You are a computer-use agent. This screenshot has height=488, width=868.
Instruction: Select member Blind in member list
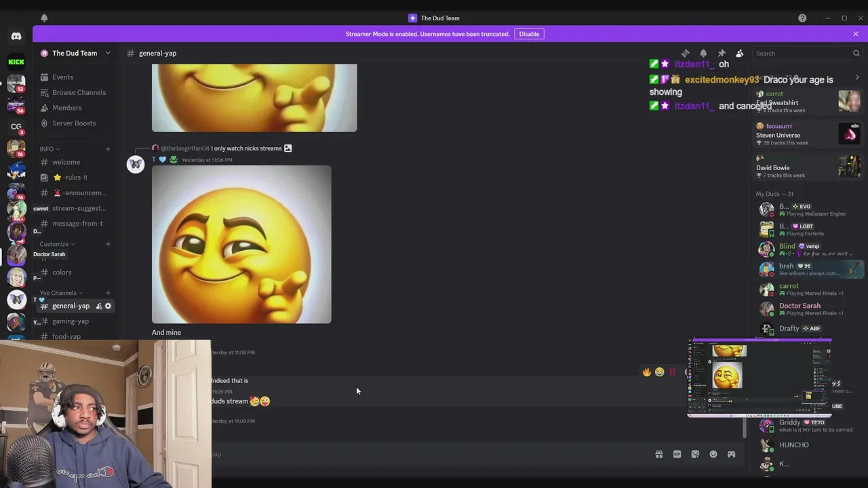click(808, 249)
